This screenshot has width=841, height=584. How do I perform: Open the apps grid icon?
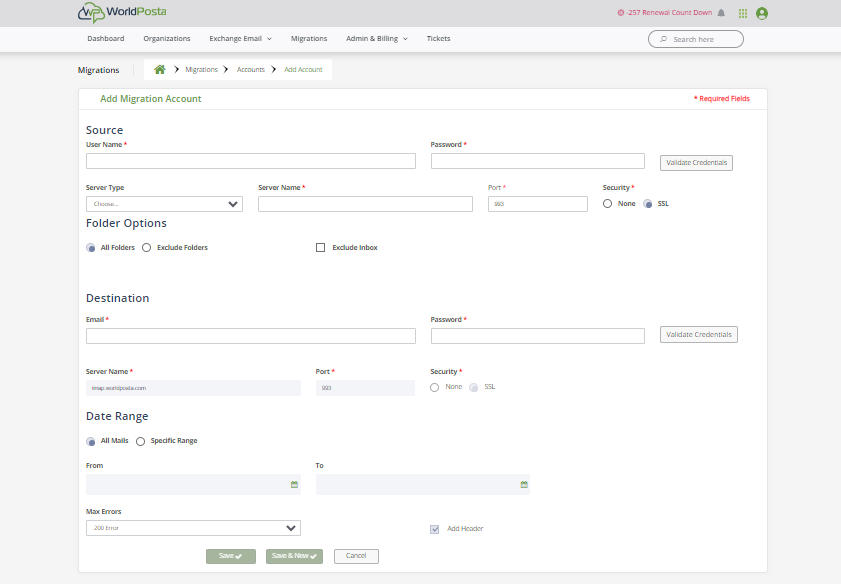coord(743,13)
